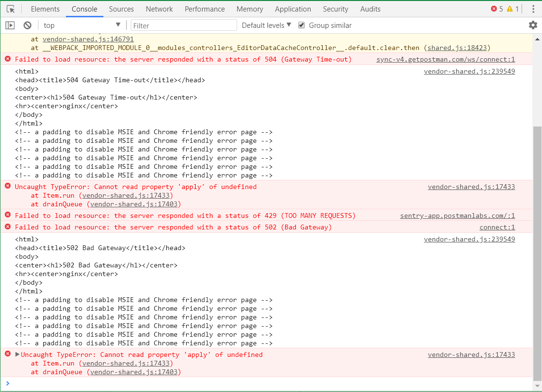Open the customize DevTools three-dot menu
Viewport: 542px width, 392px height.
(x=533, y=9)
